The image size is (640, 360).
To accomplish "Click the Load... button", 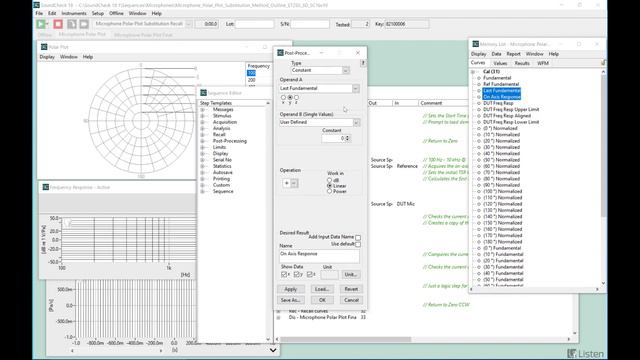I will pos(322,289).
